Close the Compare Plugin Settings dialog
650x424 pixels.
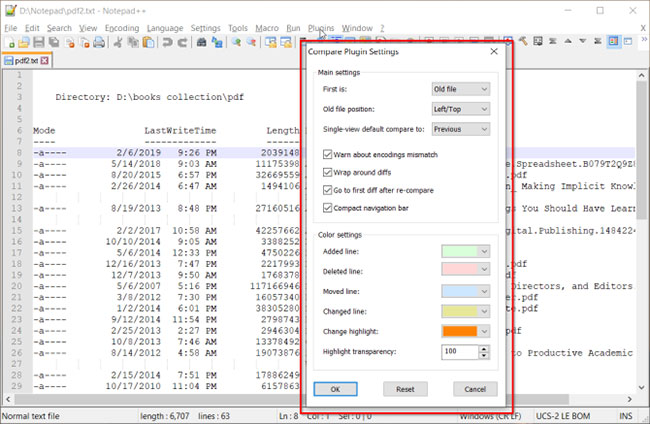(494, 51)
